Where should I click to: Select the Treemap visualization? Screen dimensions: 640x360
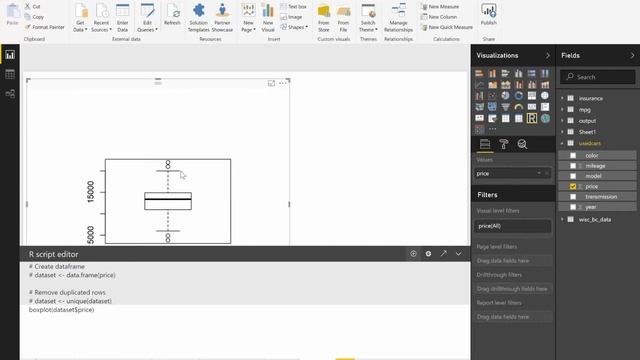click(x=531, y=96)
